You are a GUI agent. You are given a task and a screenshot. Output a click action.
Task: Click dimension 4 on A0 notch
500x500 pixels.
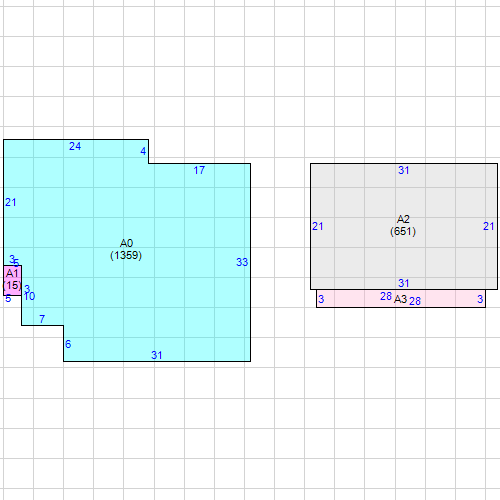click(x=143, y=151)
